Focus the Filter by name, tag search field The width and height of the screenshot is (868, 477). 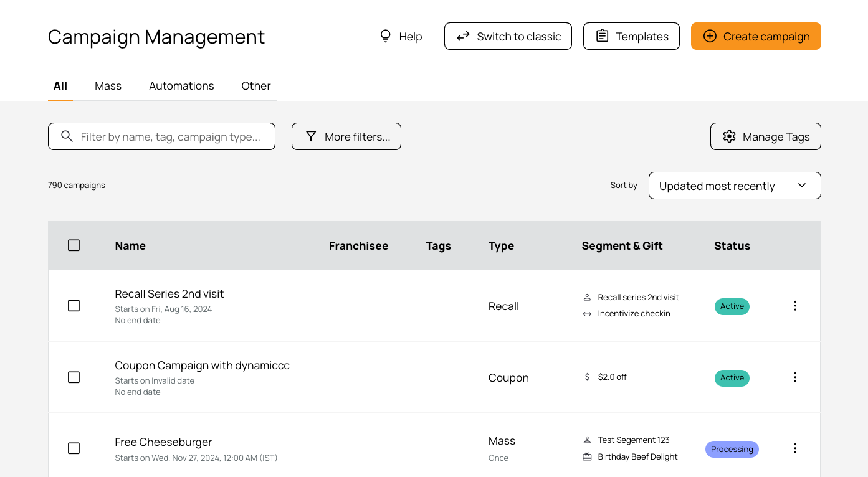pyautogui.click(x=161, y=136)
